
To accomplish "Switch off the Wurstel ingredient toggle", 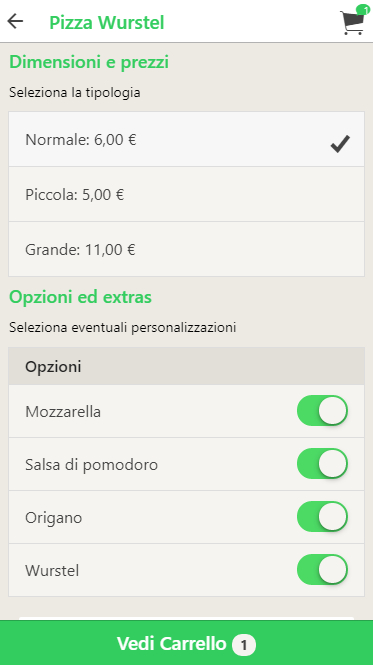I will click(x=322, y=570).
